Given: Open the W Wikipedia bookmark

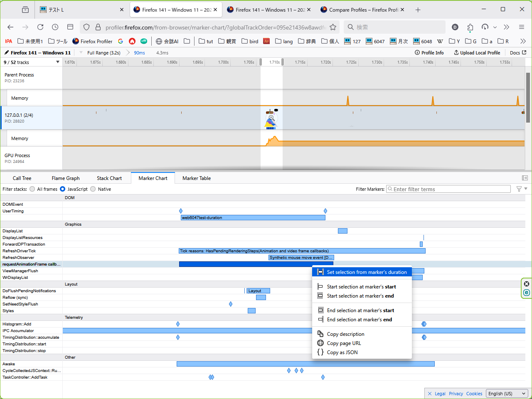Looking at the screenshot, I should (x=440, y=41).
